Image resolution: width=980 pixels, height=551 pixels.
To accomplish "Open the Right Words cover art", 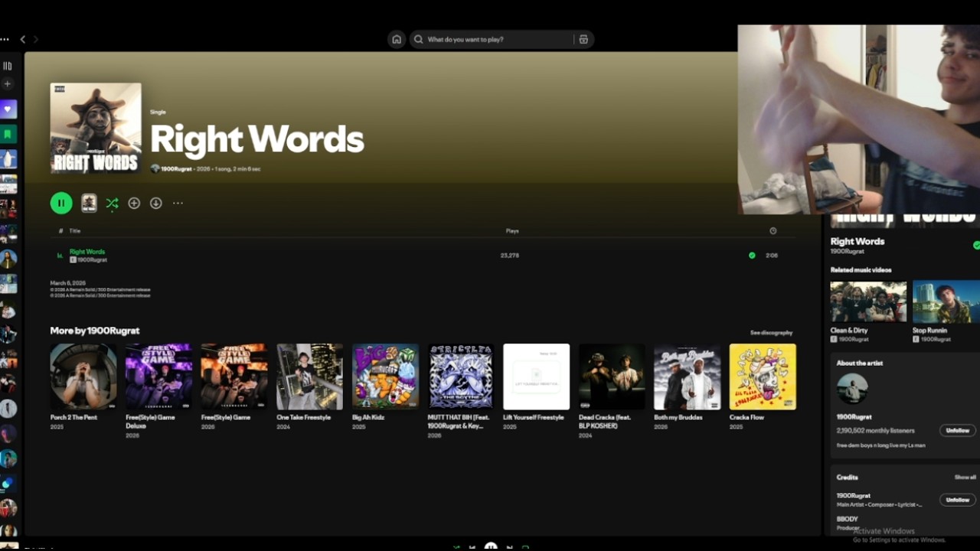I will pyautogui.click(x=96, y=128).
